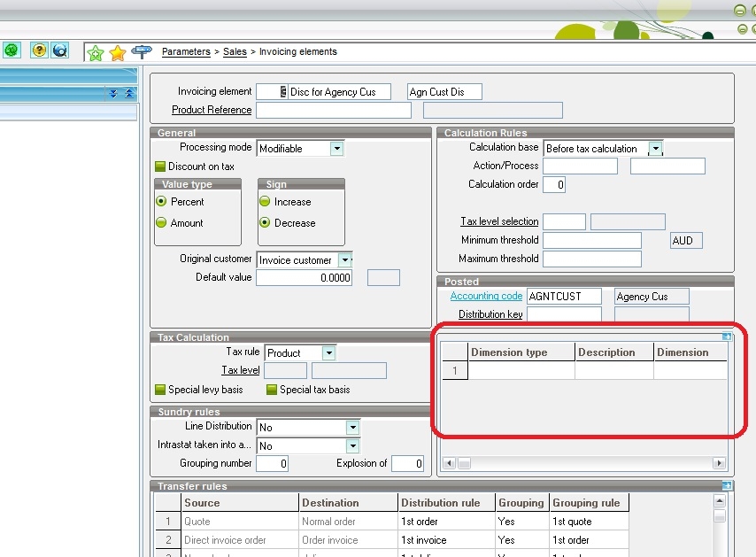Viewport: 756px width, 557px height.
Task: Click the Maximum threshold field
Action: tap(592, 259)
